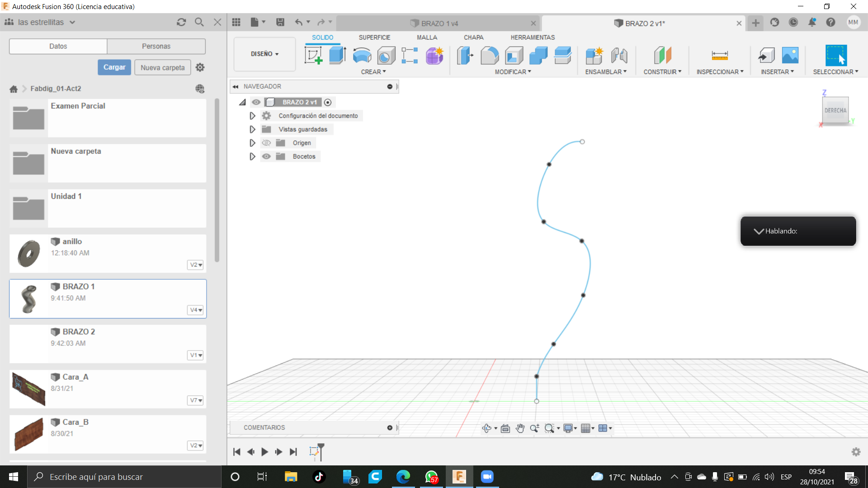Click the Create Sketch tool icon
868x488 pixels.
pos(313,56)
